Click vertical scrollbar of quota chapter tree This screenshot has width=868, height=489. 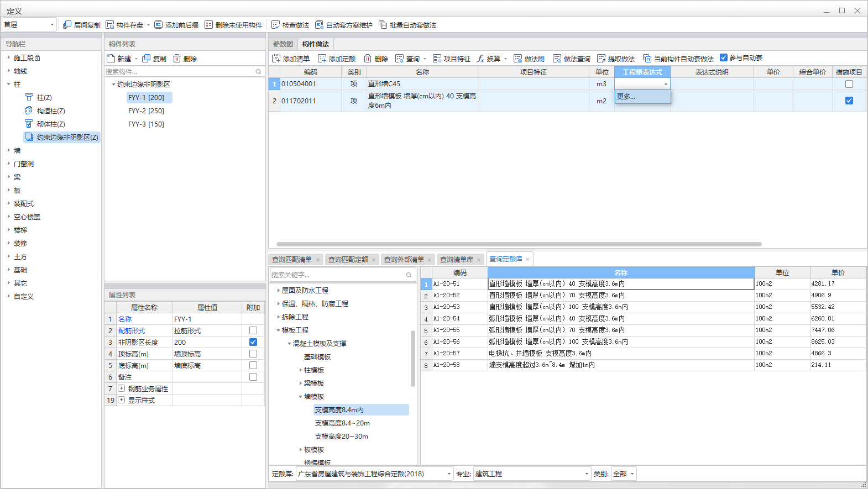point(412,358)
